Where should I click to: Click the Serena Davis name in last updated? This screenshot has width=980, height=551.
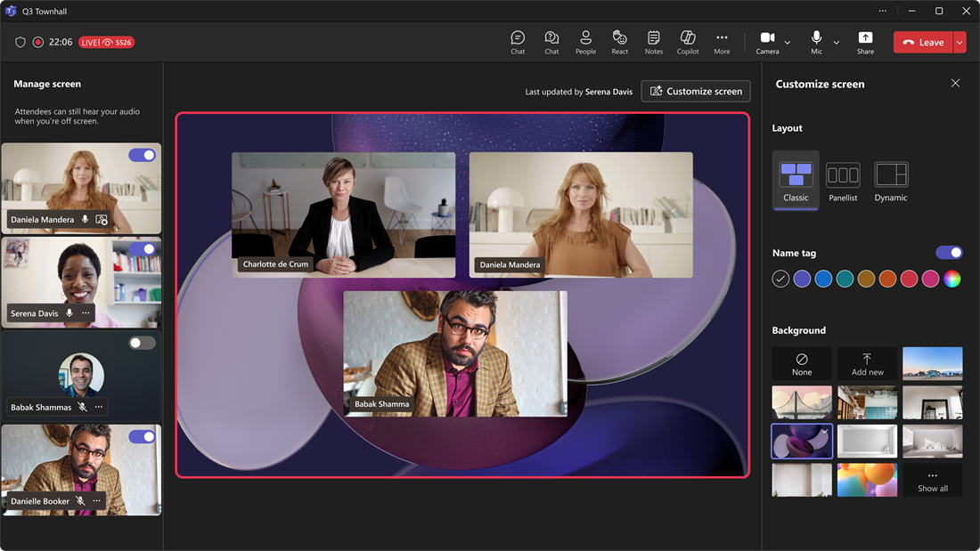point(608,92)
